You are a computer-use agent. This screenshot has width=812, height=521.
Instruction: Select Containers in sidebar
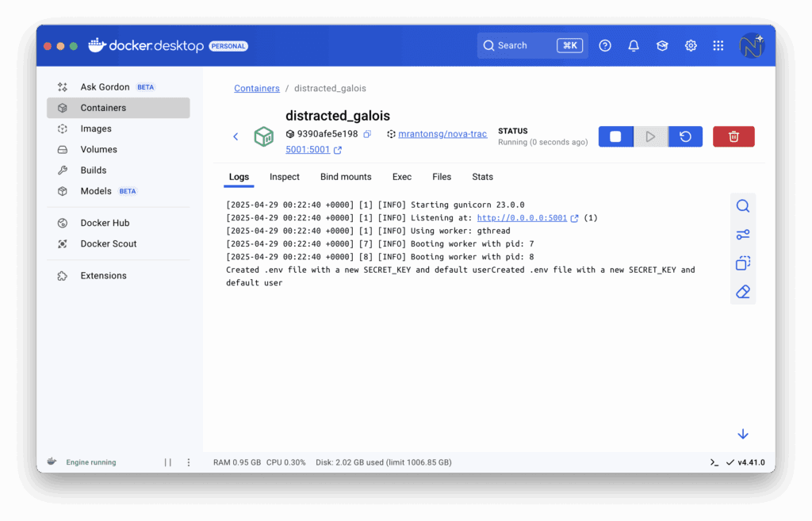[x=118, y=108]
